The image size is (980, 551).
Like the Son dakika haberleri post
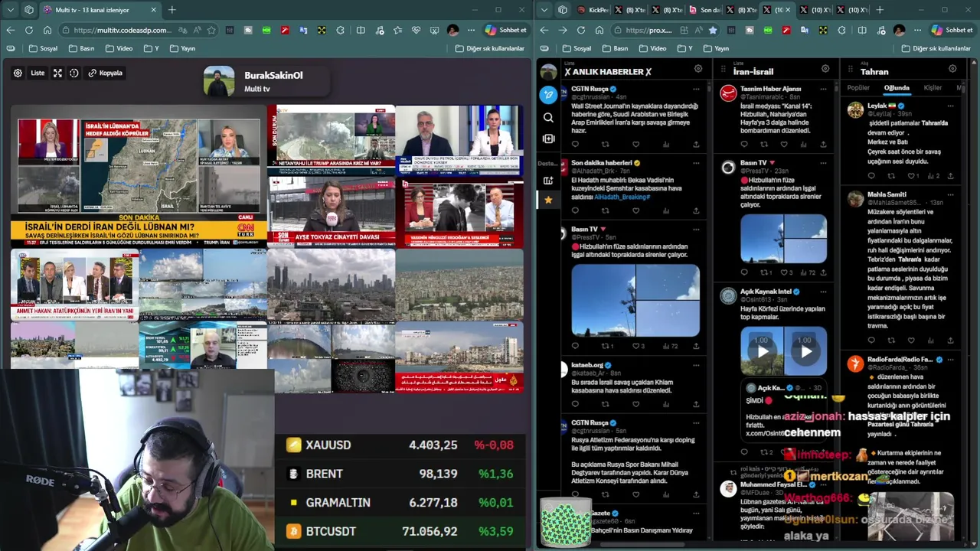click(635, 210)
